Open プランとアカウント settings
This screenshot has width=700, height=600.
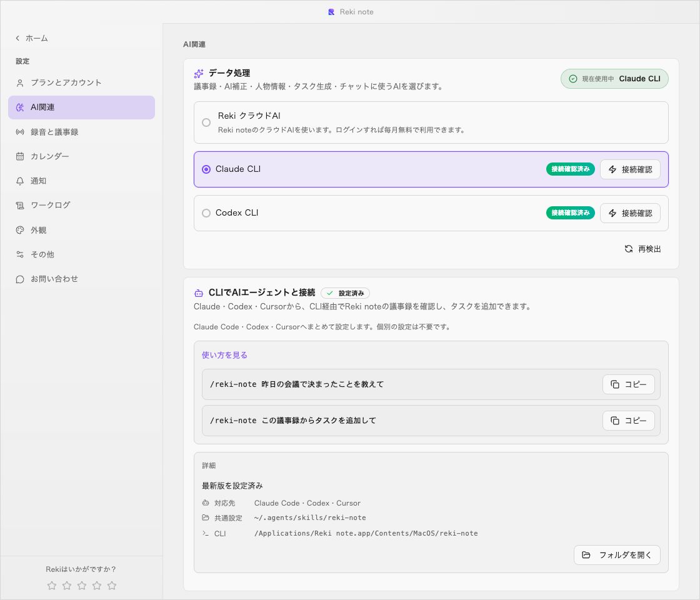pos(81,83)
